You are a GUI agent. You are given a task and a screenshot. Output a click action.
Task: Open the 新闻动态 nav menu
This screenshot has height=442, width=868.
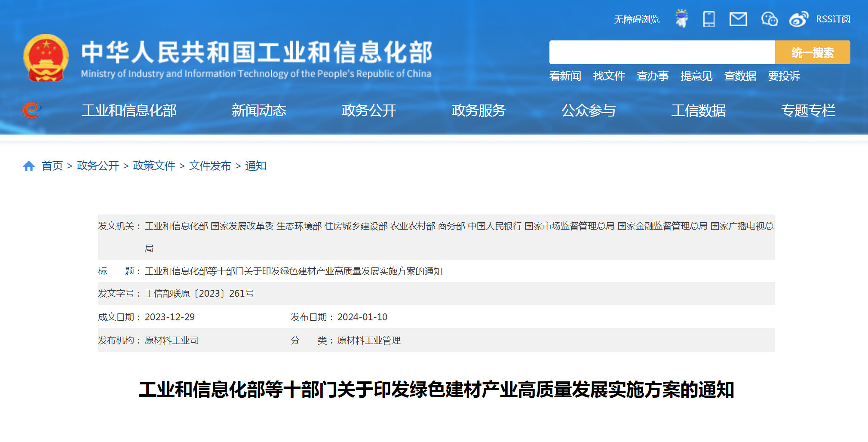pos(259,110)
